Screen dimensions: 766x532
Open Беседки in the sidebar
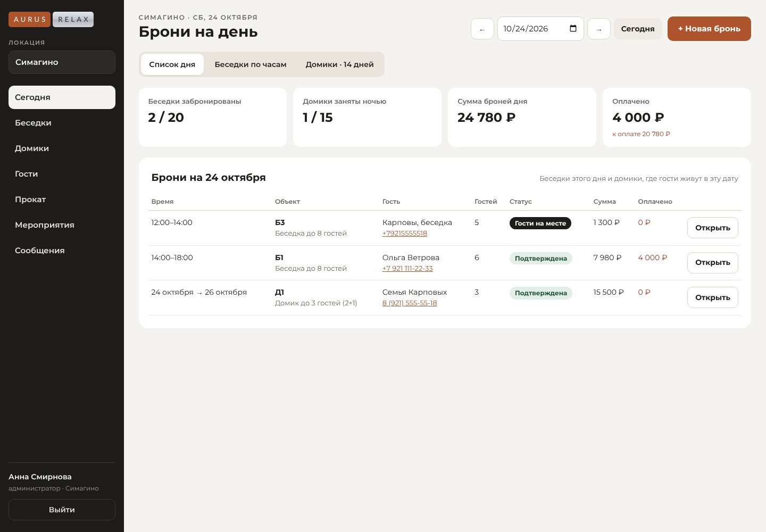tap(62, 123)
